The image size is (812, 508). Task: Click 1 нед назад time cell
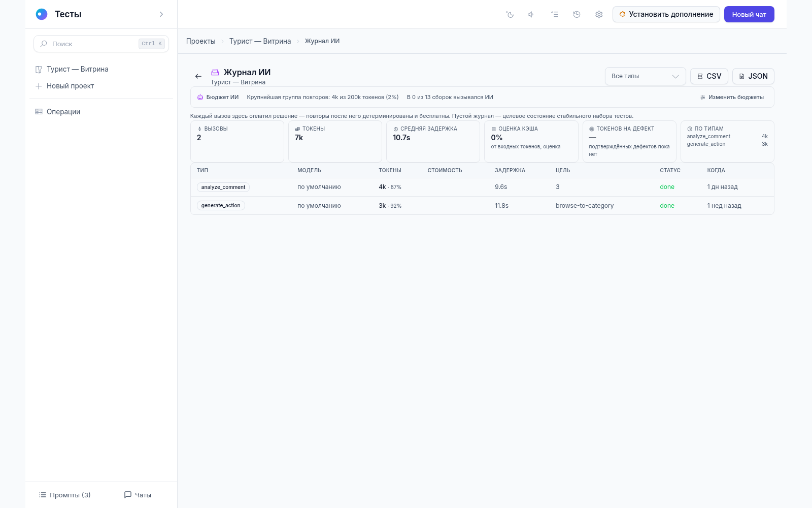tap(724, 206)
